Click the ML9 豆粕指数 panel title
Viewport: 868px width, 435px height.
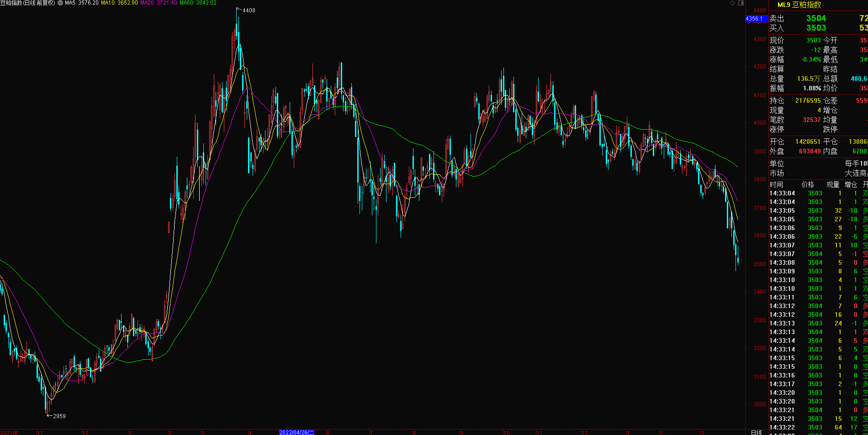pyautogui.click(x=799, y=5)
